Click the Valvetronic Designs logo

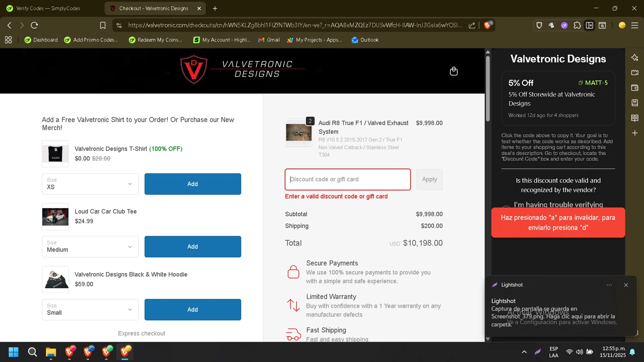click(x=243, y=69)
